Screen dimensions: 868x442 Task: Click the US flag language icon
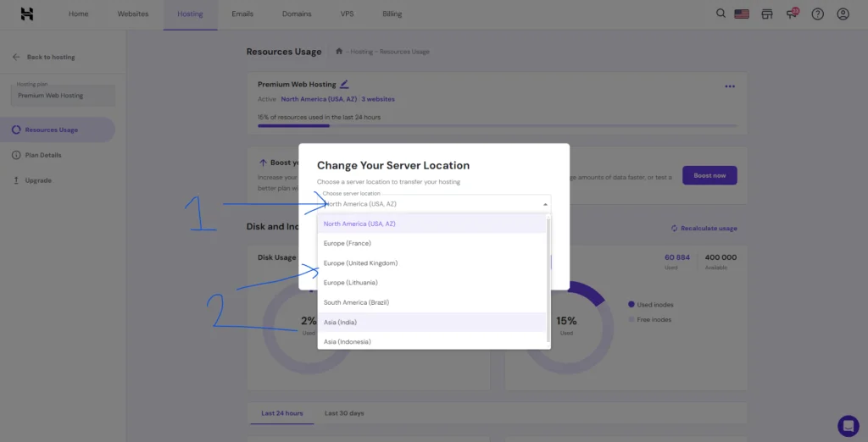pyautogui.click(x=742, y=14)
